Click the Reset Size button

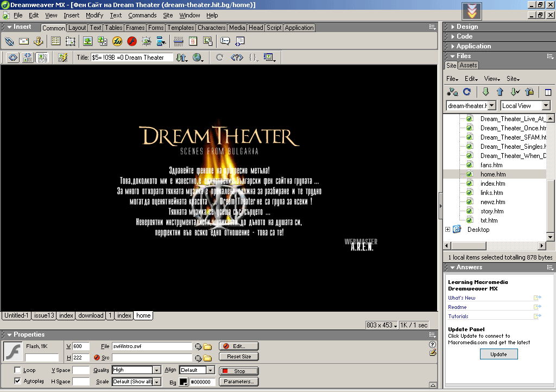tap(239, 357)
